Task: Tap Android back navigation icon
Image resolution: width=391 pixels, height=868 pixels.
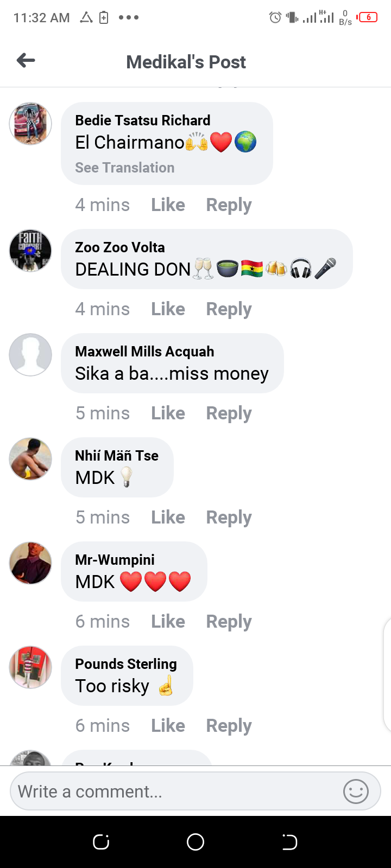Action: pyautogui.click(x=289, y=842)
